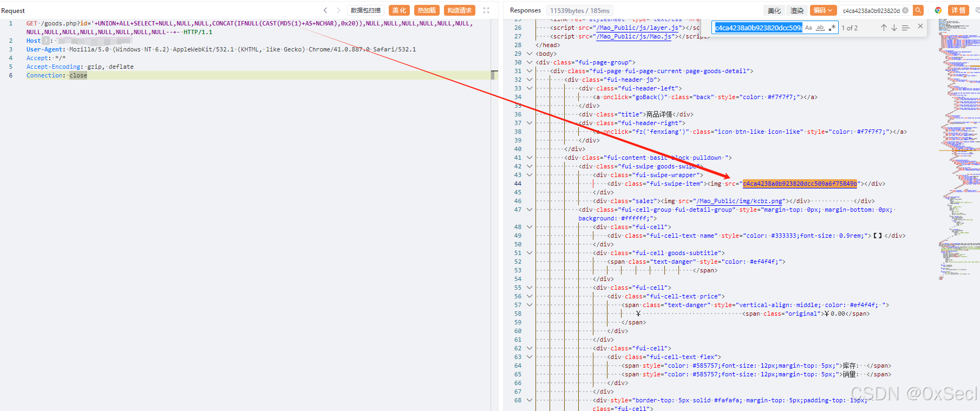The image size is (980, 411).
Task: Click the Request panel title
Action: tap(13, 10)
